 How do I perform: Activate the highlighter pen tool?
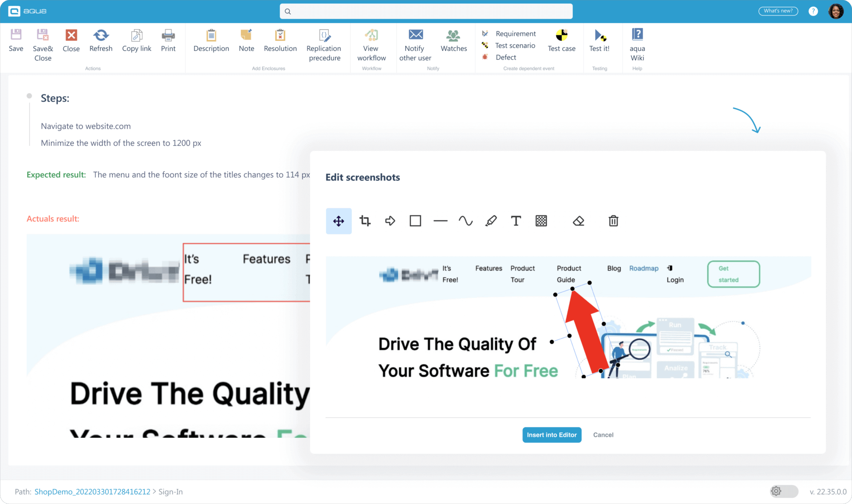(x=491, y=220)
